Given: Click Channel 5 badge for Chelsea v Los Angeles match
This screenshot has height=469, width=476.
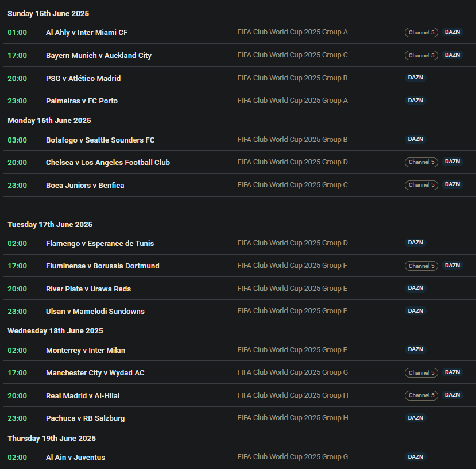Looking at the screenshot, I should tap(421, 162).
